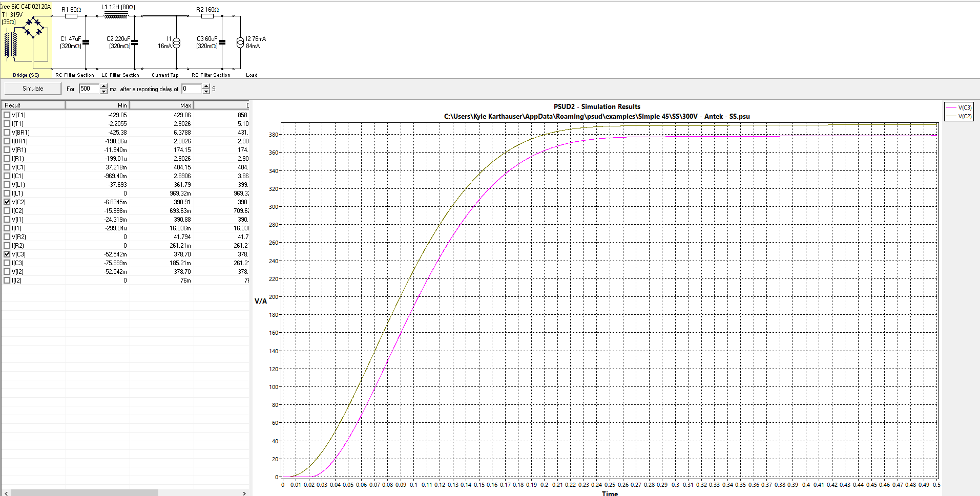Uncheck the V(C3) trace checkbox
The height and width of the screenshot is (496, 980).
[7, 254]
